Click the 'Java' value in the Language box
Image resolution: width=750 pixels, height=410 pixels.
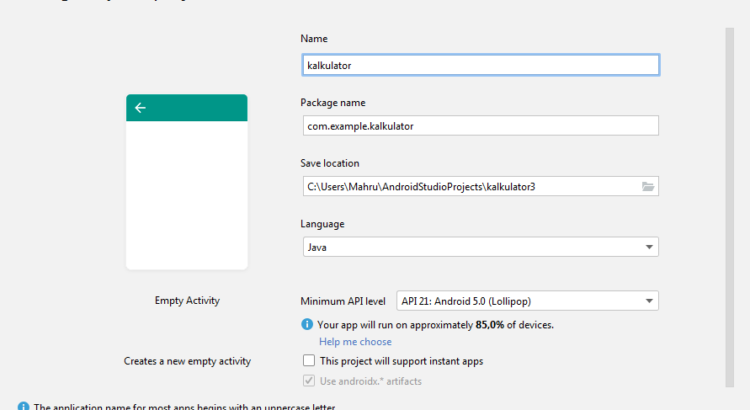click(x=318, y=247)
